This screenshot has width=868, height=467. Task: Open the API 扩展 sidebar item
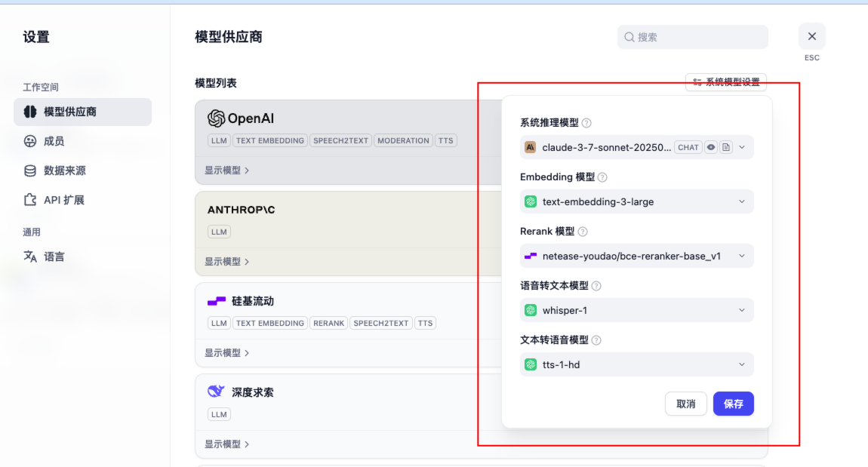click(54, 200)
